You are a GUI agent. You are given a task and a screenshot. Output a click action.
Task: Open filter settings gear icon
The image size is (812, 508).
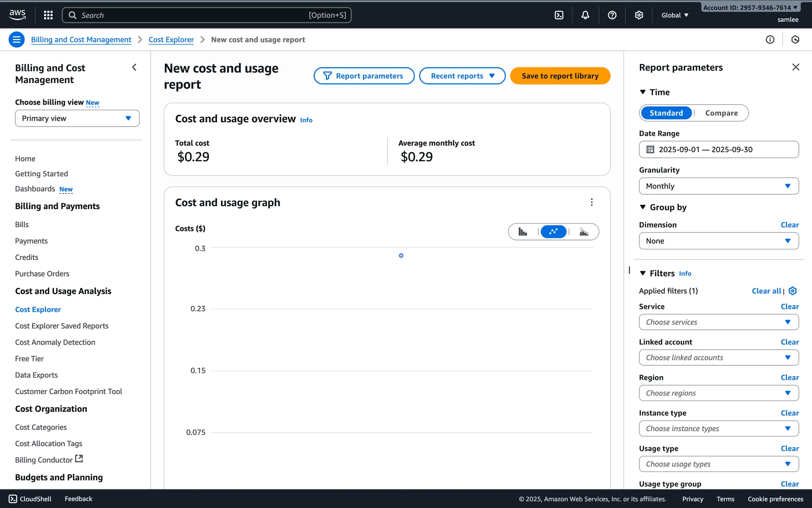coord(793,291)
